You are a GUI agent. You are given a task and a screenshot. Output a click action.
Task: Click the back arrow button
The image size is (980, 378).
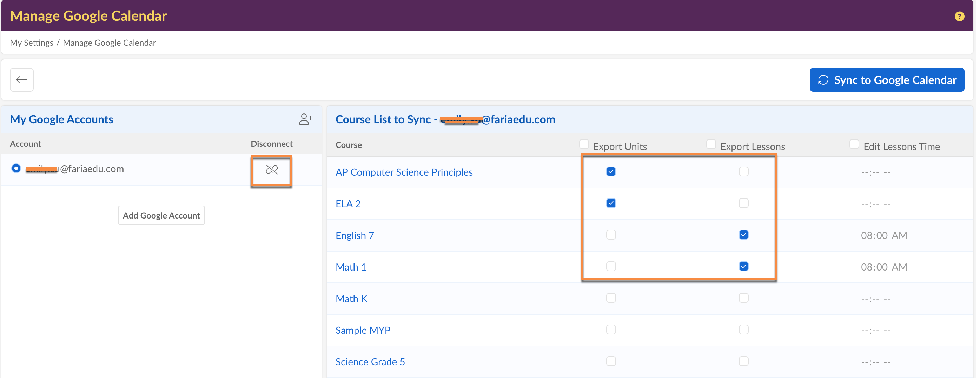pyautogui.click(x=22, y=79)
